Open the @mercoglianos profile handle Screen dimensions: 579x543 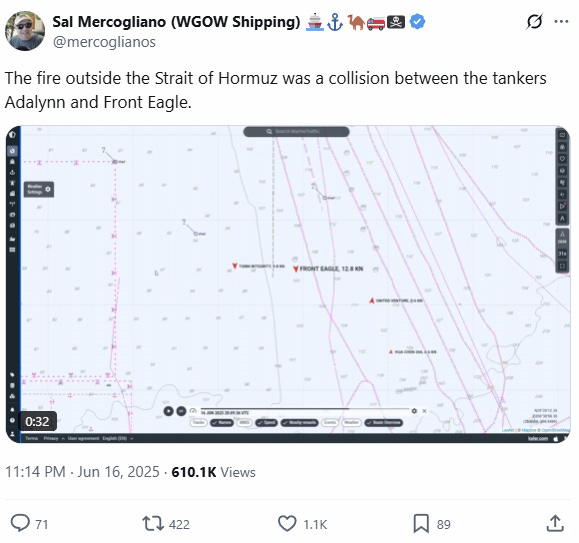pyautogui.click(x=104, y=42)
